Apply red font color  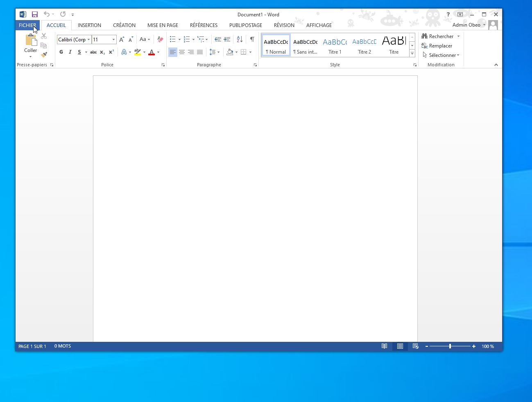click(x=152, y=52)
